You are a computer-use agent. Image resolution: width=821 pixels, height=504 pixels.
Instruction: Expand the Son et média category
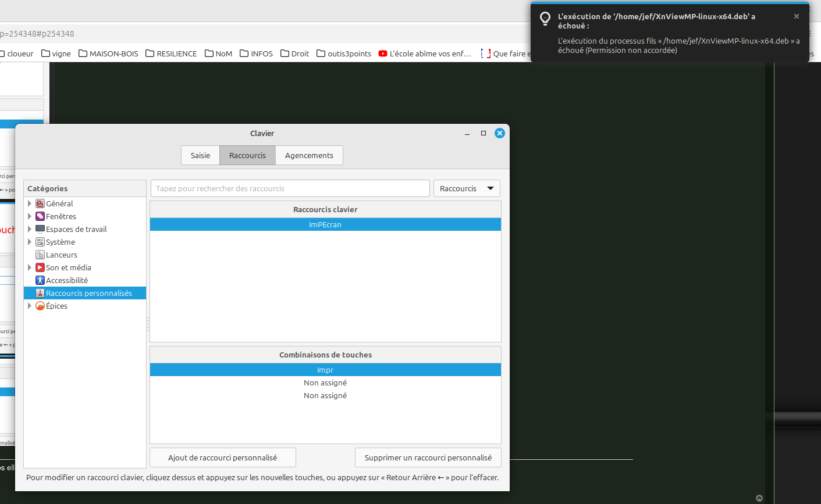(x=30, y=267)
